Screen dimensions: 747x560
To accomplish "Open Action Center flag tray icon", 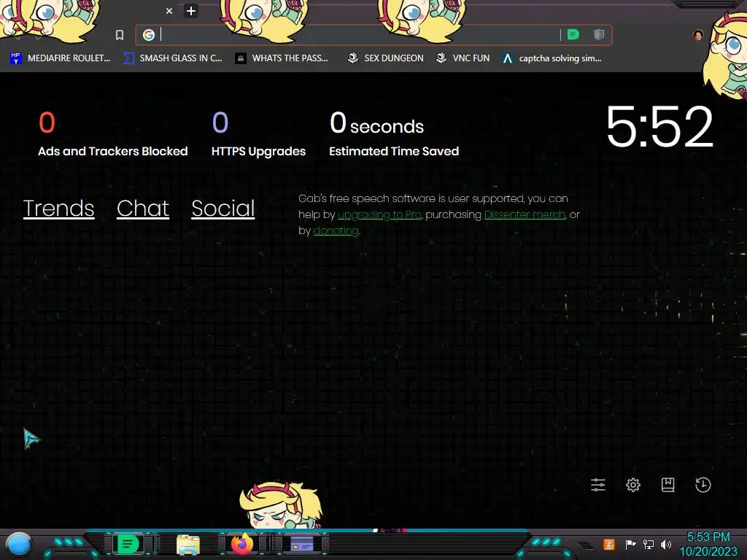I will coord(630,544).
